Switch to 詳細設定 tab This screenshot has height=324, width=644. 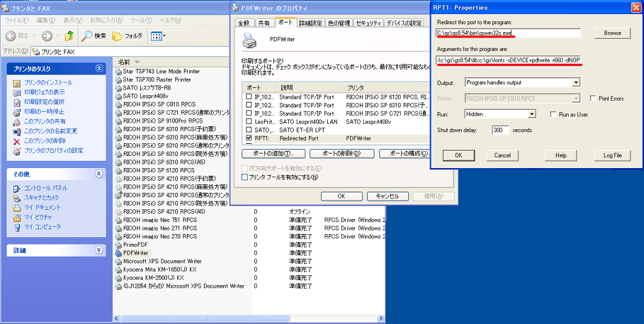[311, 24]
